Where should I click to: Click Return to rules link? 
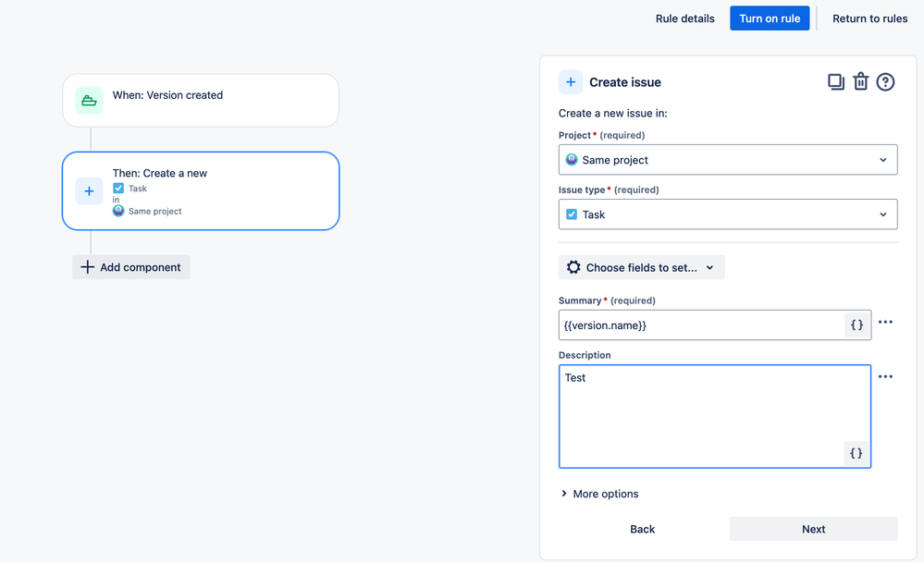pyautogui.click(x=869, y=18)
